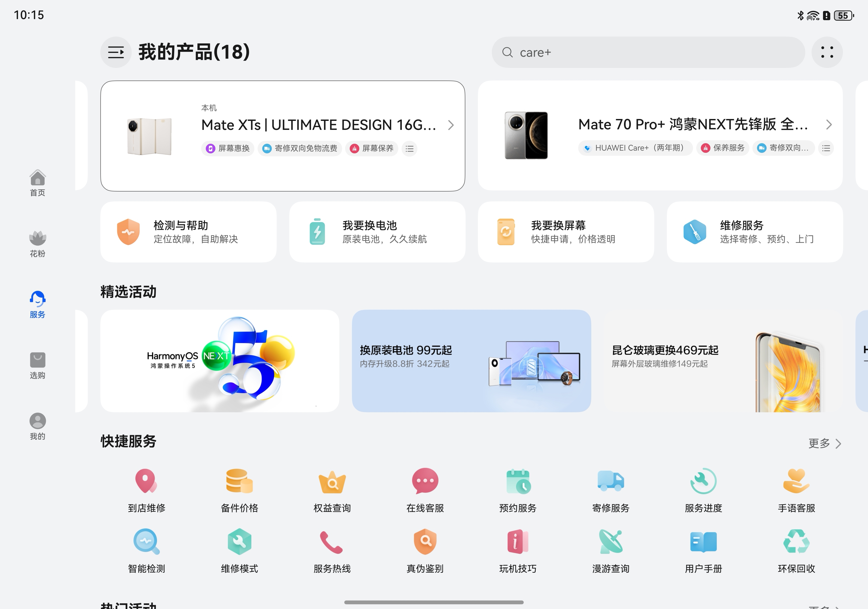Click the care+ search field
Viewport: 868px width, 609px height.
(x=648, y=52)
